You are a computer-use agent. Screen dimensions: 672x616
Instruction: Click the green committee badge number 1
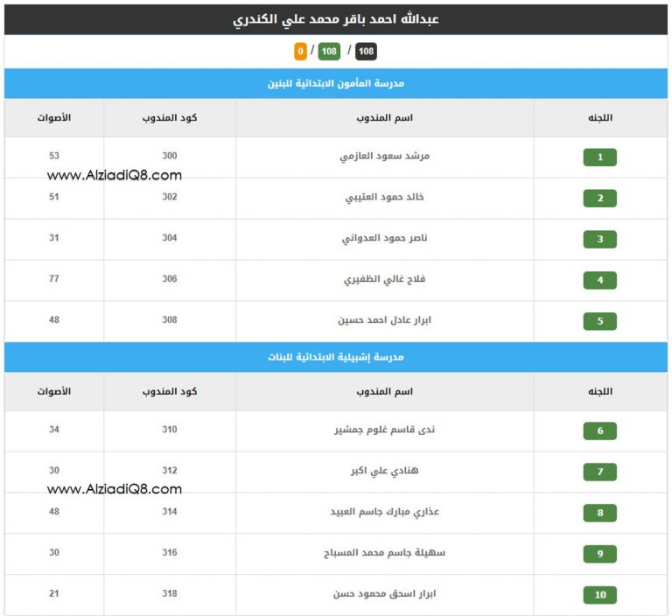[x=599, y=157]
